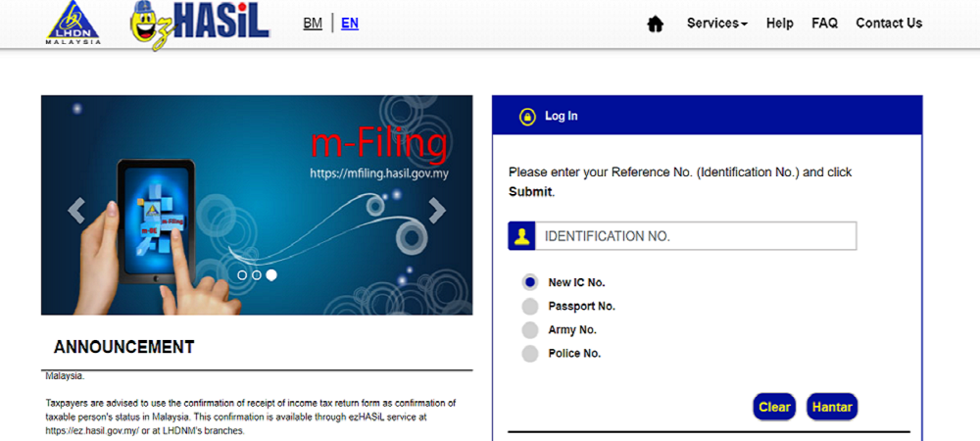Go to home via house icon

(655, 24)
